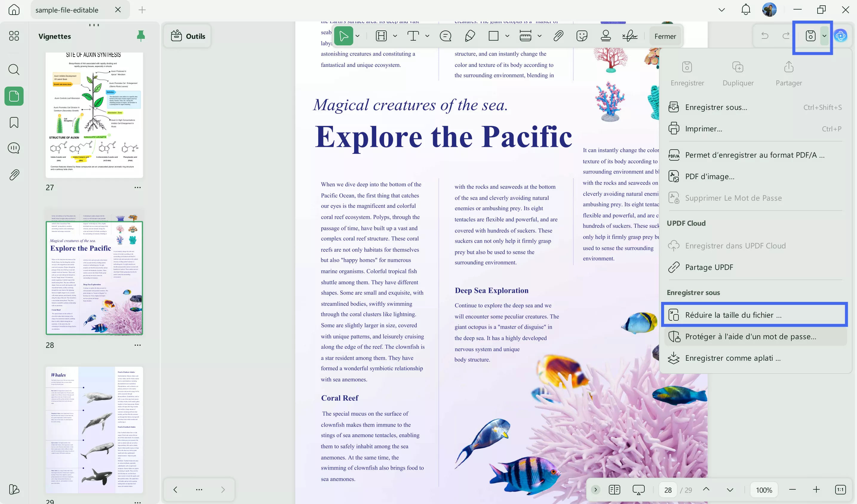
Task: Click the Fermer button
Action: click(x=665, y=36)
